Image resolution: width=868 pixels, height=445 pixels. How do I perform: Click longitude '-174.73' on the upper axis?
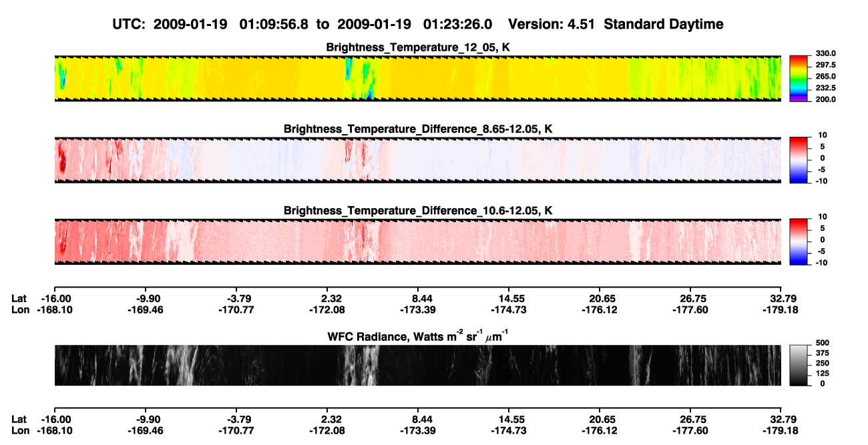click(509, 310)
